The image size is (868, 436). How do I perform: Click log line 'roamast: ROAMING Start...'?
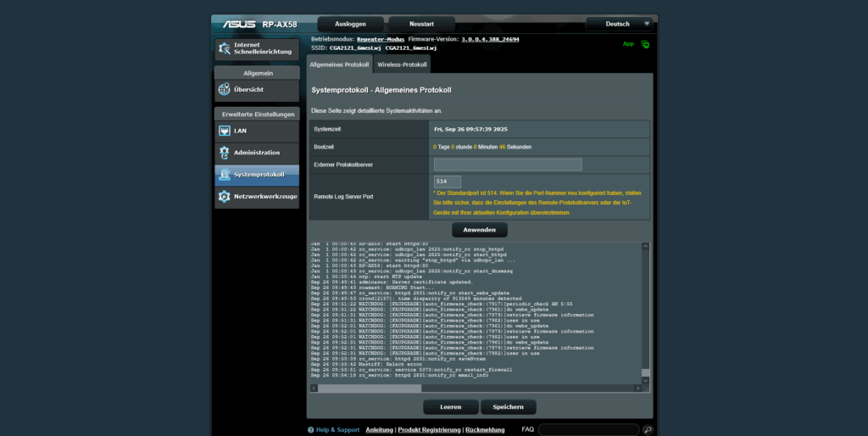[x=373, y=288]
